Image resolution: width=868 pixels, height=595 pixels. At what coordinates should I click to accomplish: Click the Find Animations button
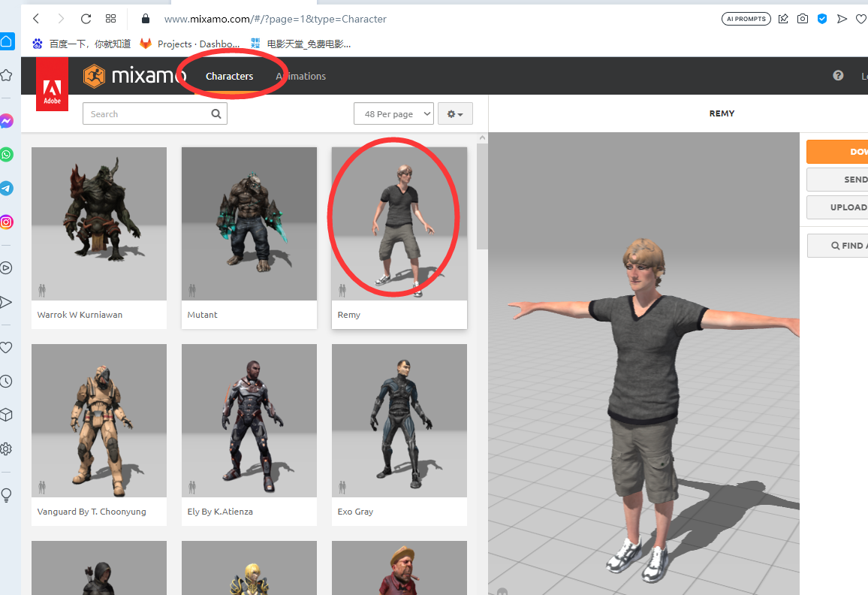click(837, 246)
